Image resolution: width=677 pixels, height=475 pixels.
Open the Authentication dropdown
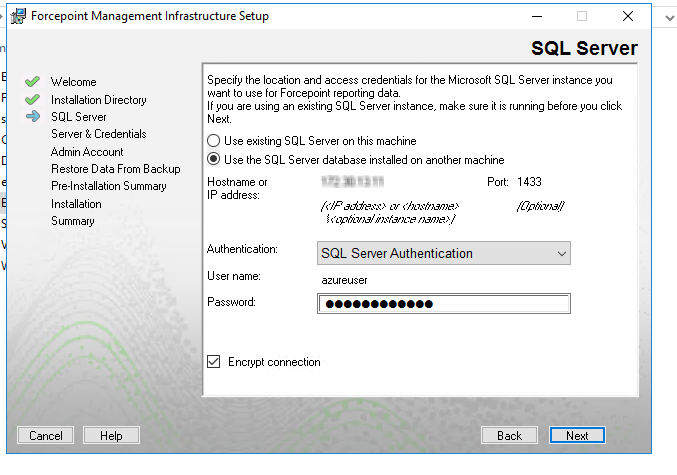pos(443,253)
